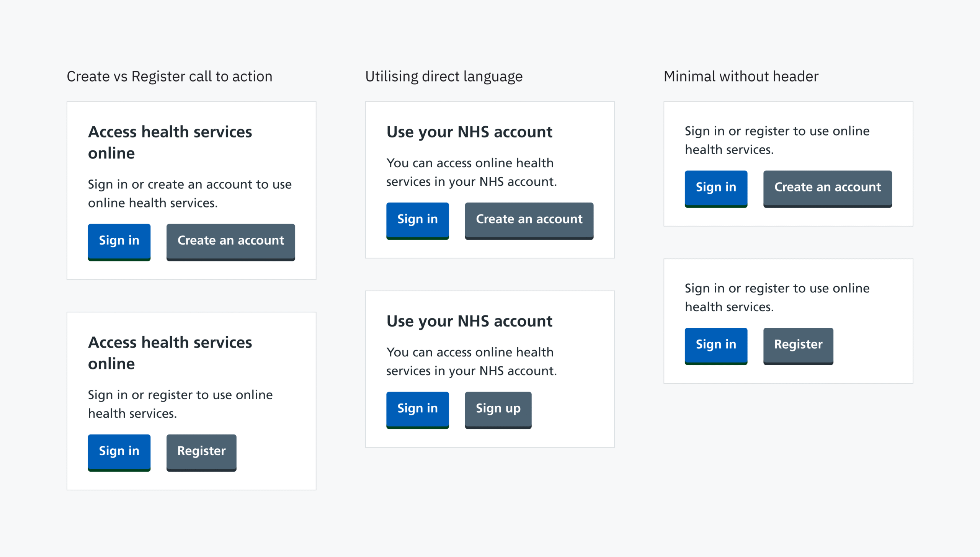The image size is (980, 557).
Task: Sign in beside Create an account, 'Create vs Register' column
Action: coord(119,241)
